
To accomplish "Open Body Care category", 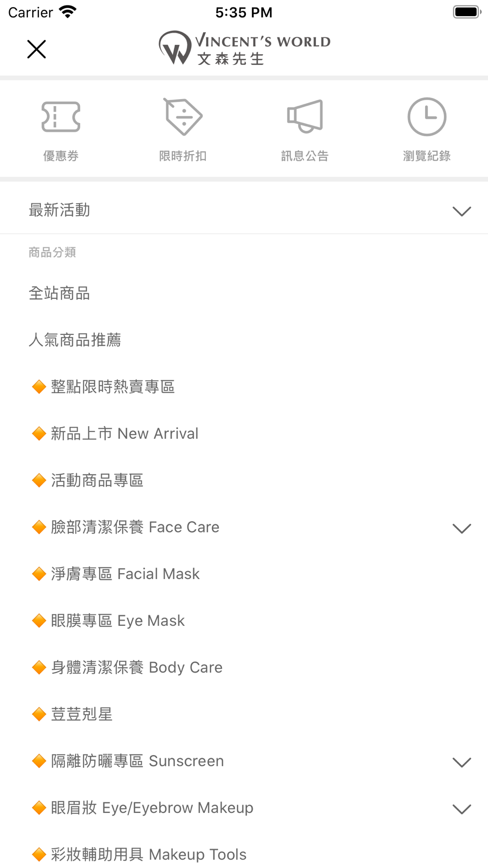I will click(x=137, y=667).
